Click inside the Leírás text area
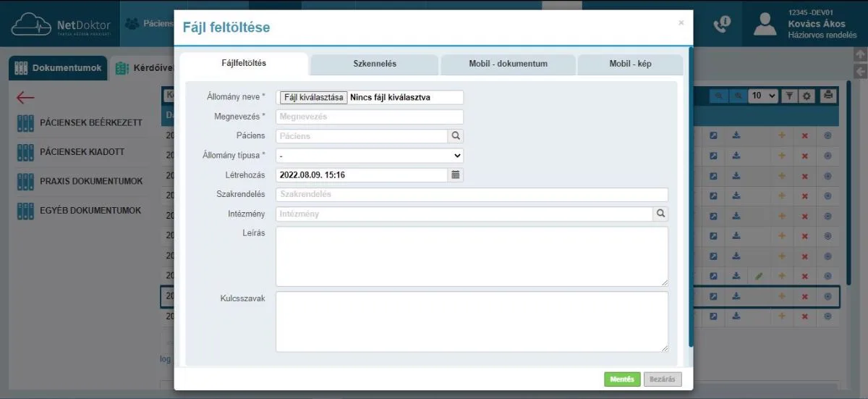868x399 pixels. [x=472, y=256]
